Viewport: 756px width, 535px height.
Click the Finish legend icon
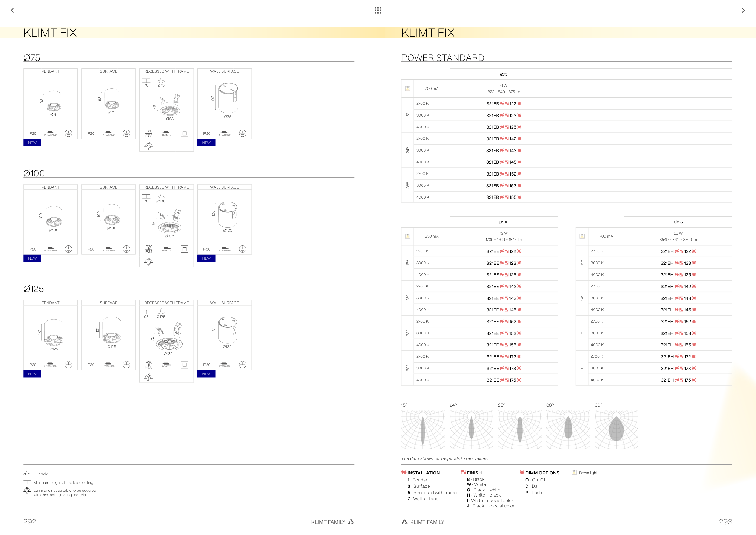463,472
